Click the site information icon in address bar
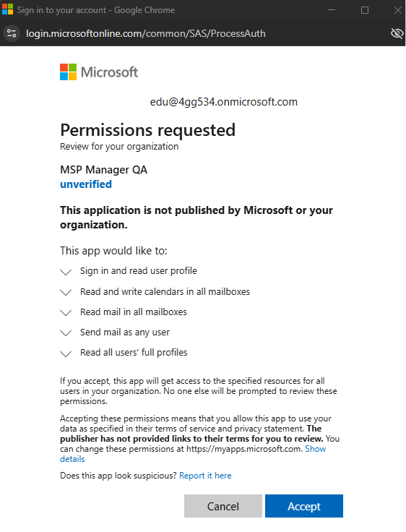This screenshot has width=406, height=532. (12, 33)
